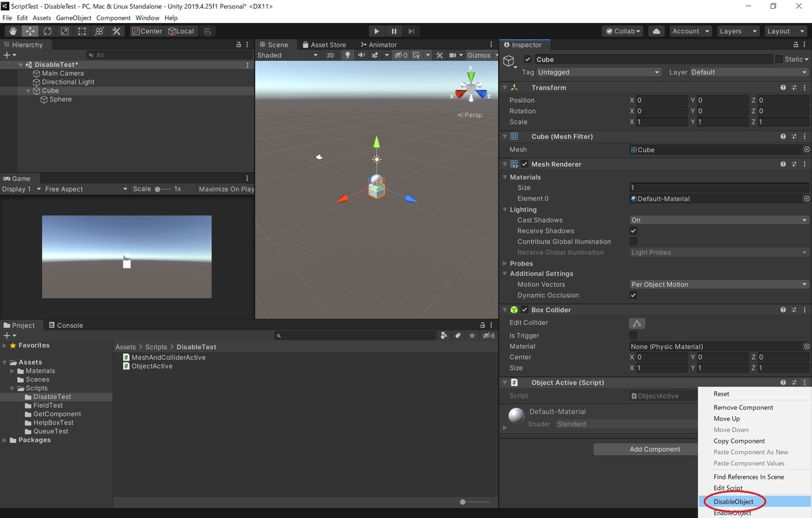Toggle Is Trigger checkbox
812x518 pixels.
[633, 335]
